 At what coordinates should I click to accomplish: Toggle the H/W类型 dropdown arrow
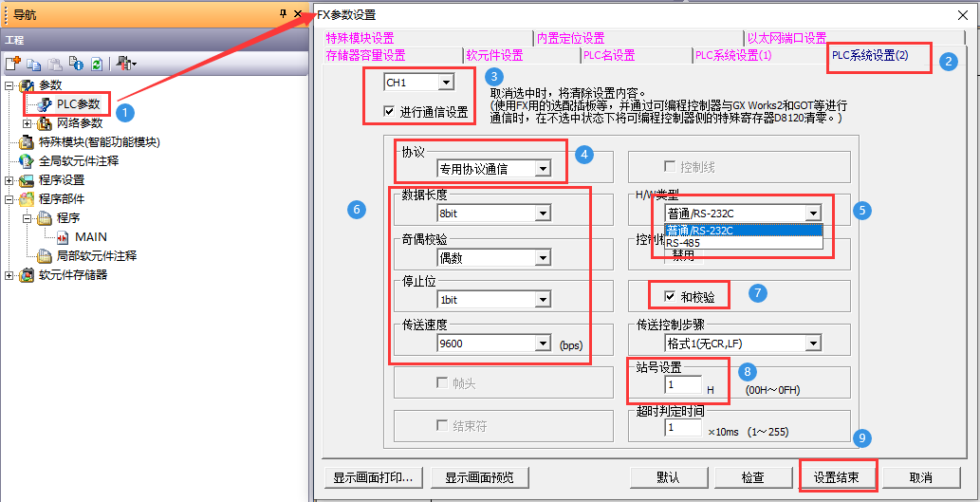pyautogui.click(x=812, y=214)
